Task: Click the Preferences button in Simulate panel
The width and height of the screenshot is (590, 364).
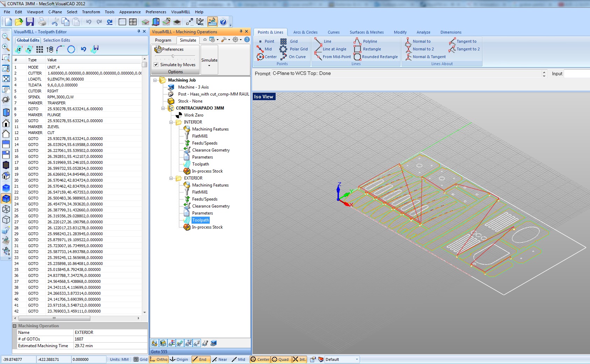Action: click(169, 49)
